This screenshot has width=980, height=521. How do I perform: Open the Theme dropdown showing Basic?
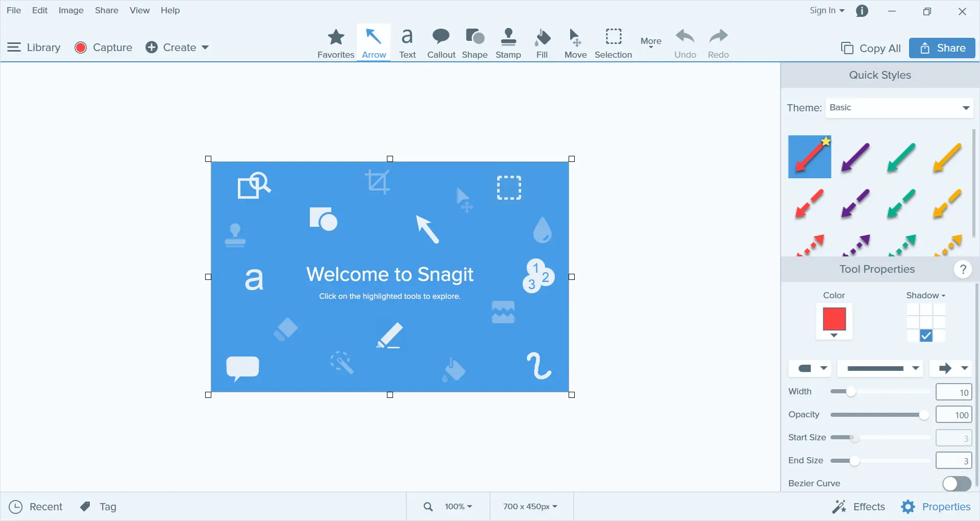[899, 108]
